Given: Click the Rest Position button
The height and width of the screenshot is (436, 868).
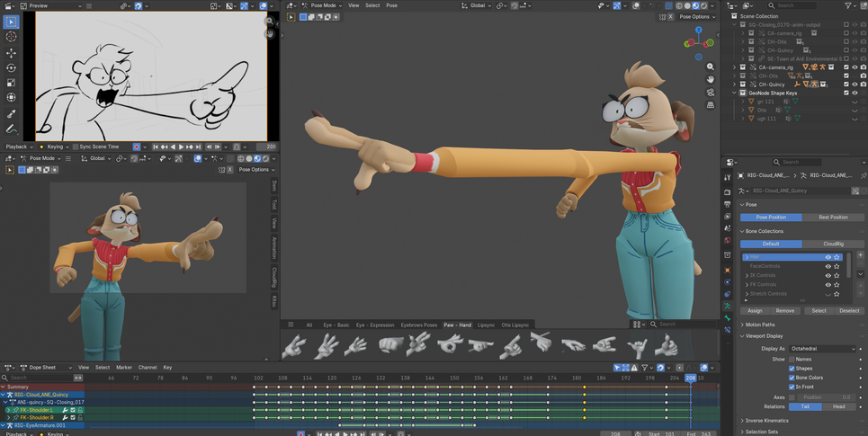Looking at the screenshot, I should (833, 218).
